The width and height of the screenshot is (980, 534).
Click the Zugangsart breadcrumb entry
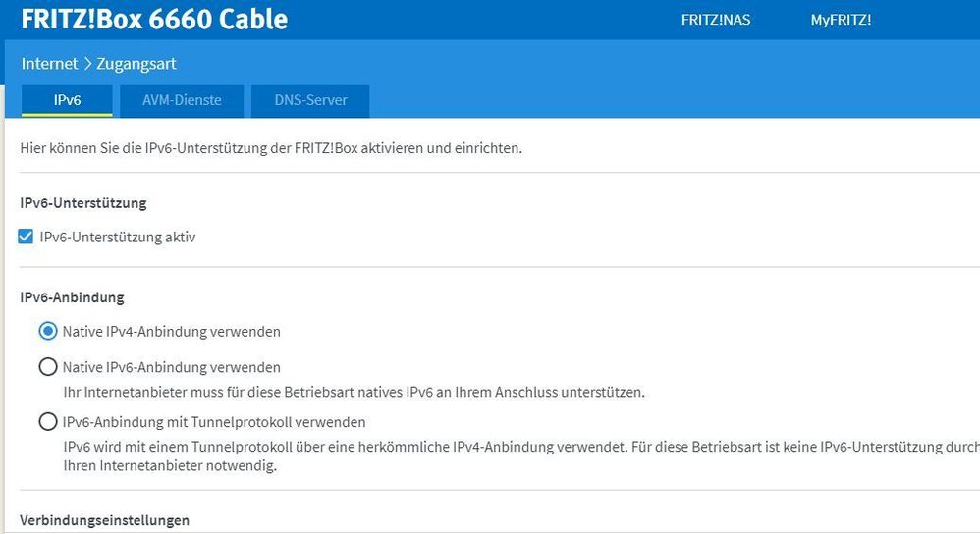(136, 64)
